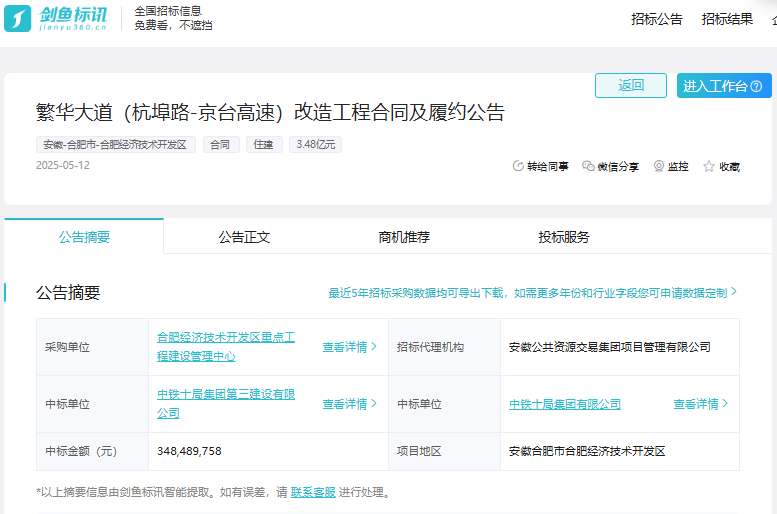
Task: Click the 转给同事 forward icon
Action: 518,166
